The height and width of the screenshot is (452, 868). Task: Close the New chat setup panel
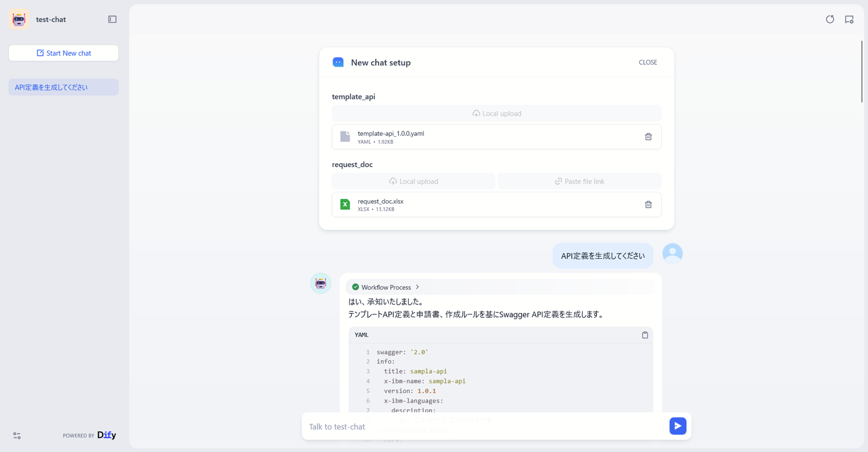[648, 62]
